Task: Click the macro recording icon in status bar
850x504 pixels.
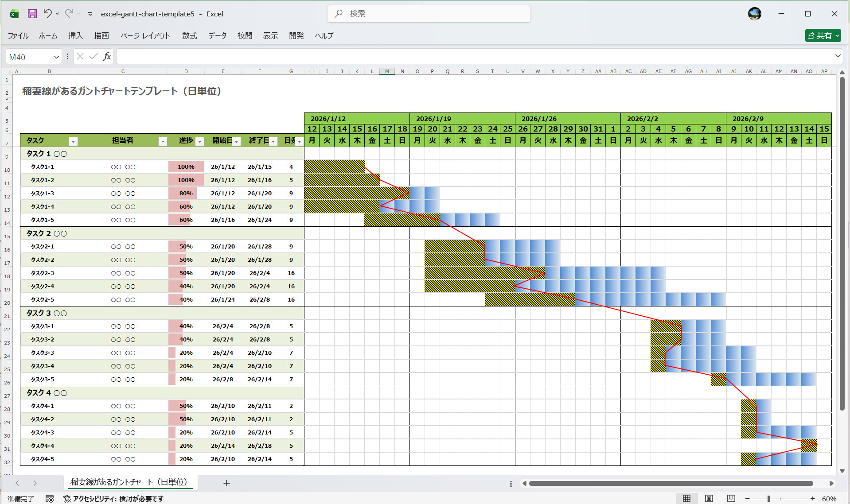Action: (x=50, y=499)
